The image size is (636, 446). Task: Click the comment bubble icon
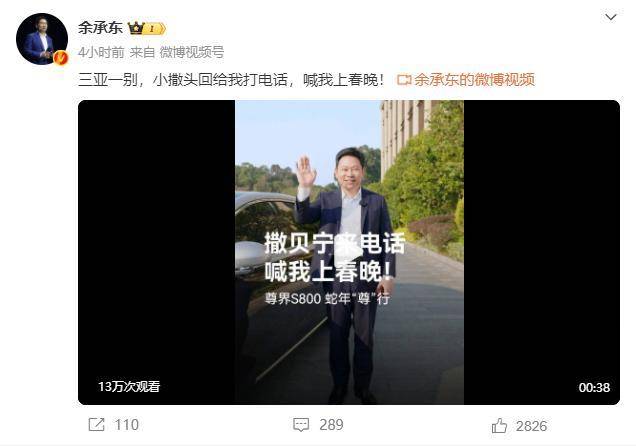pyautogui.click(x=301, y=425)
